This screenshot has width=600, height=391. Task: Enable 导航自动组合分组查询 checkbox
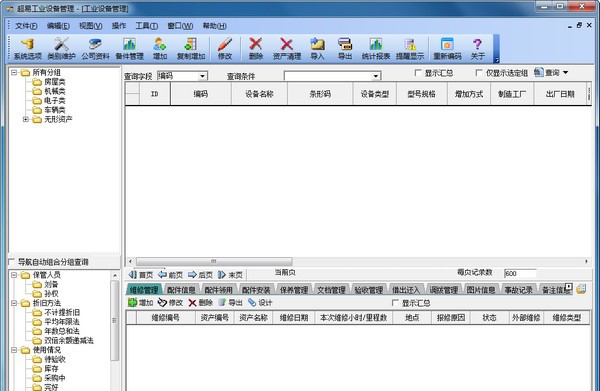(x=11, y=262)
